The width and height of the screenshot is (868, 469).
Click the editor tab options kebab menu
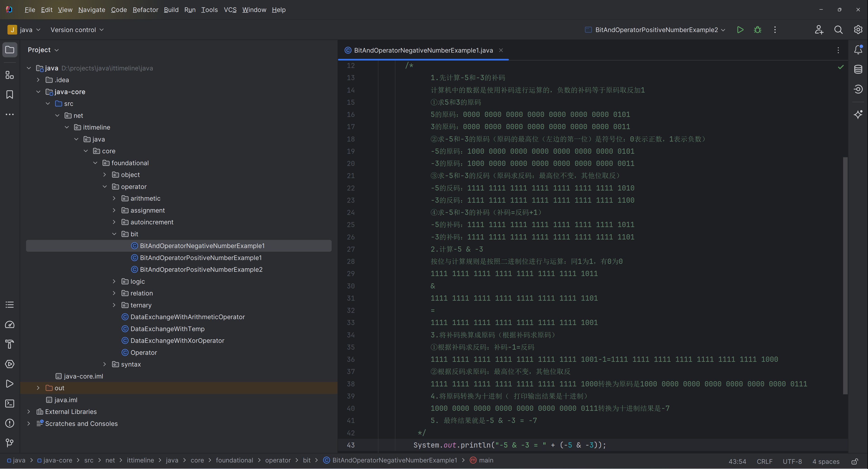838,50
